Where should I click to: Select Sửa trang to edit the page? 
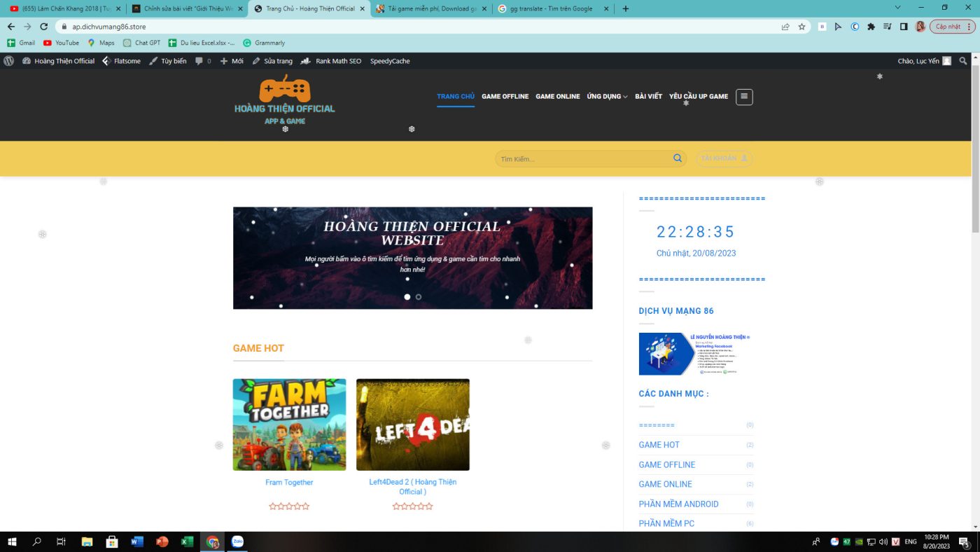click(272, 61)
